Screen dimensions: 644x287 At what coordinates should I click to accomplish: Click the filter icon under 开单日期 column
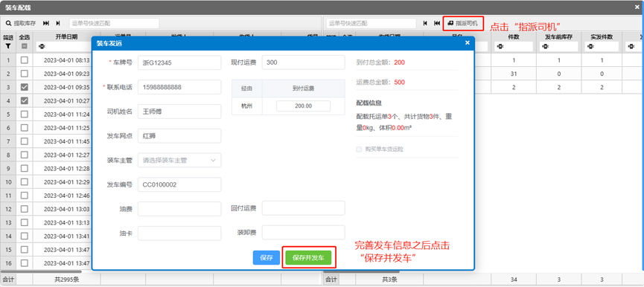[41, 46]
